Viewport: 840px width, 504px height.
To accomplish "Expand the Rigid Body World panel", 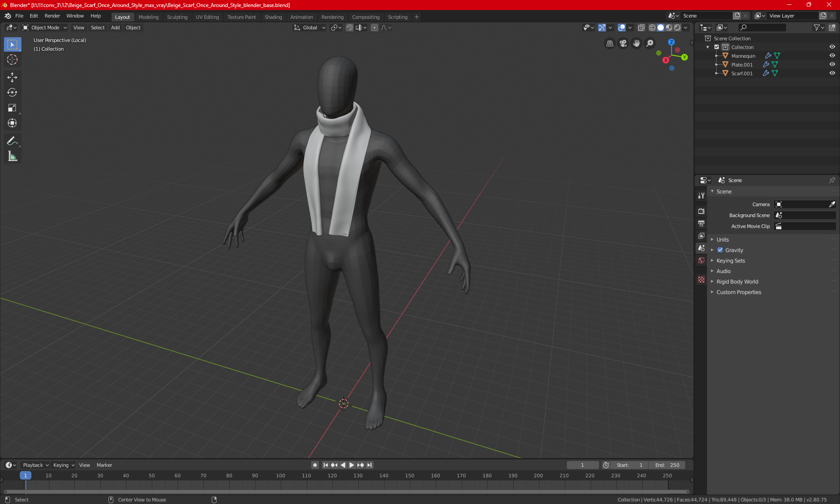I will (x=737, y=282).
